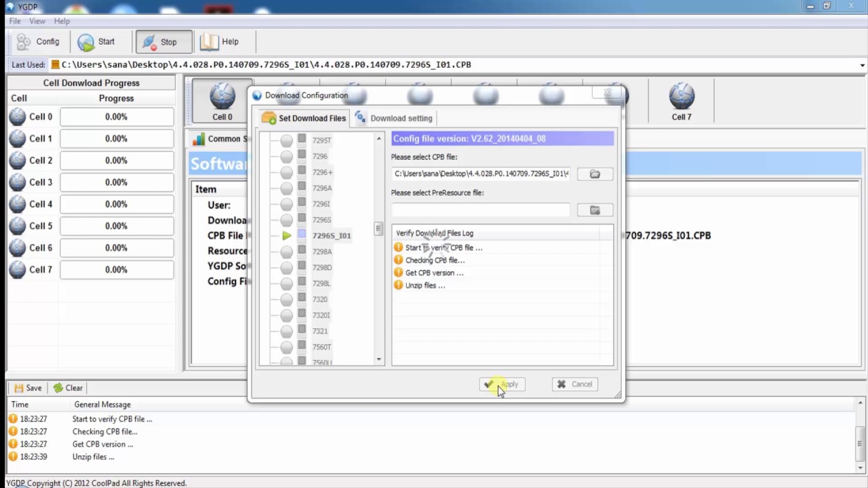Select model 7560T in the tree
The width and height of the screenshot is (868, 488).
pyautogui.click(x=321, y=347)
